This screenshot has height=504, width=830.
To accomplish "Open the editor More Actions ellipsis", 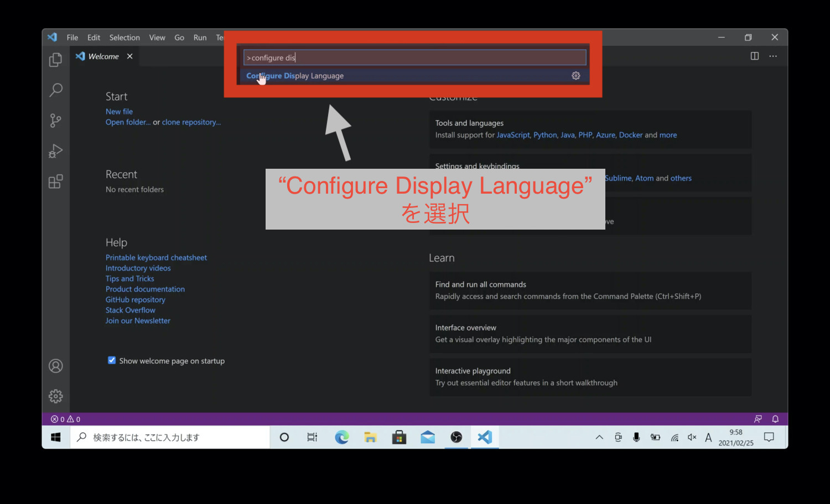I will 773,56.
